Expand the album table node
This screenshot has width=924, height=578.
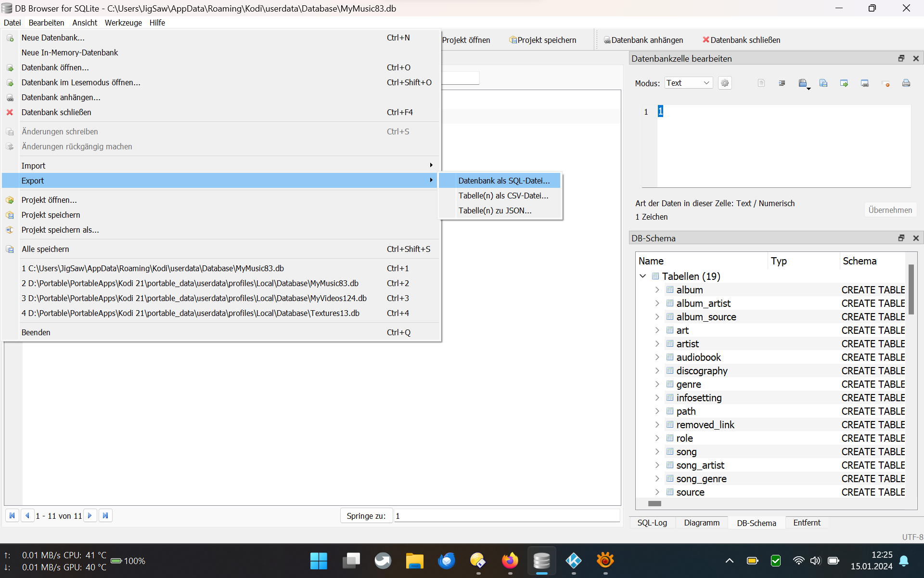[657, 289]
